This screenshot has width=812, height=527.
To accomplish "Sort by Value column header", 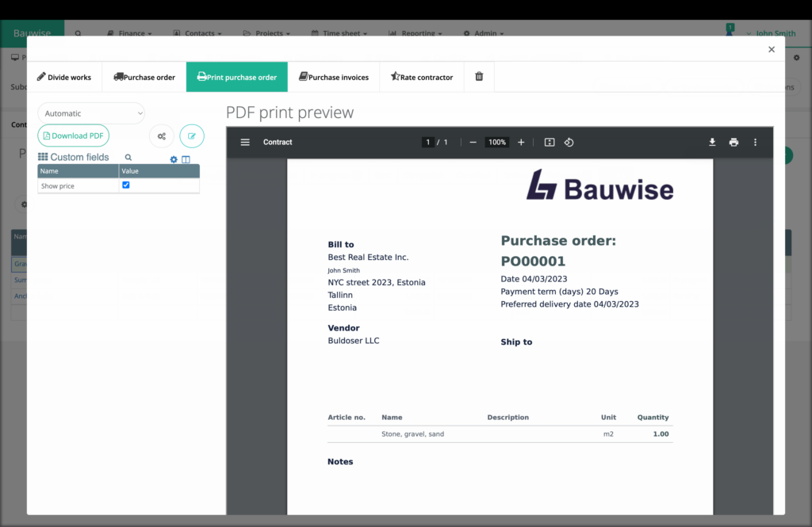I will click(x=159, y=171).
